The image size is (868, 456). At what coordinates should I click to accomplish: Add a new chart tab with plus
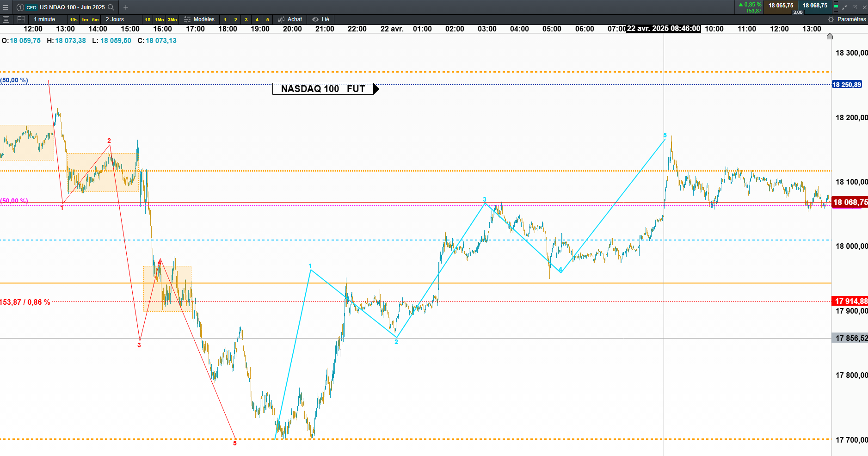click(x=126, y=7)
